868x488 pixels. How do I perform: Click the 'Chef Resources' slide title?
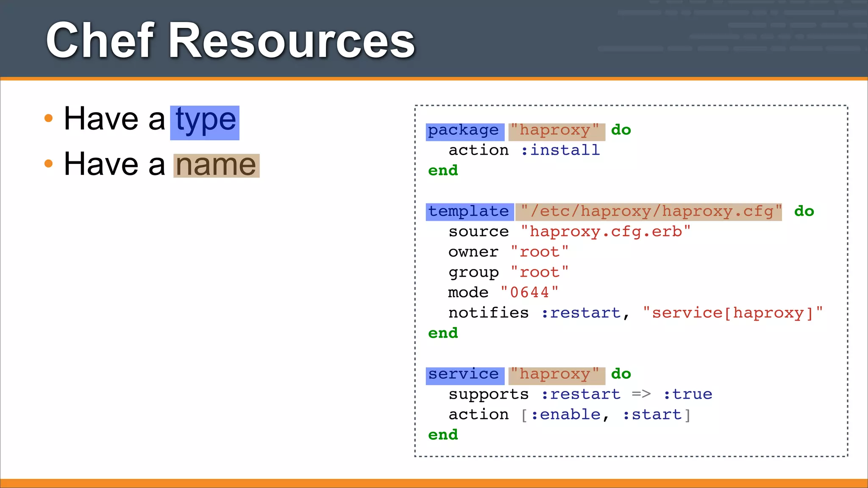231,40
